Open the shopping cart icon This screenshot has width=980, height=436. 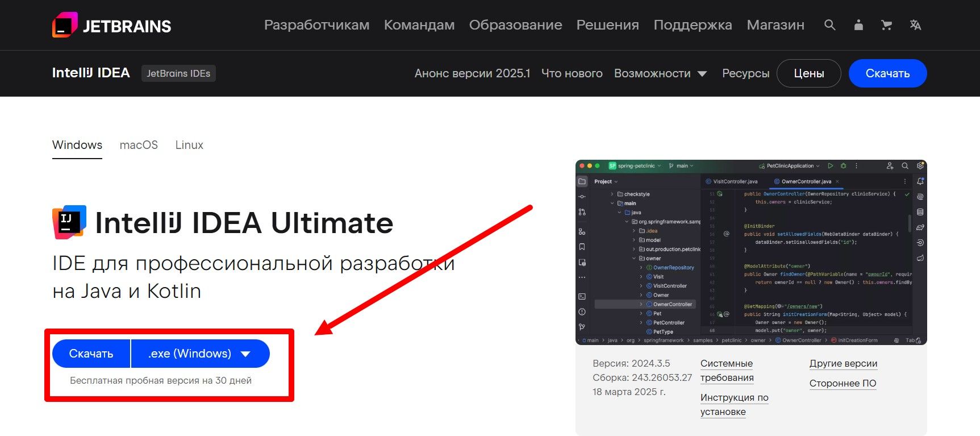[x=886, y=25]
